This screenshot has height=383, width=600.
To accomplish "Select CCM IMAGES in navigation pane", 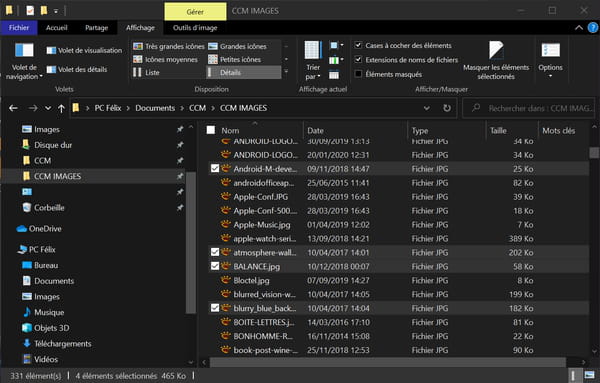I will point(57,176).
